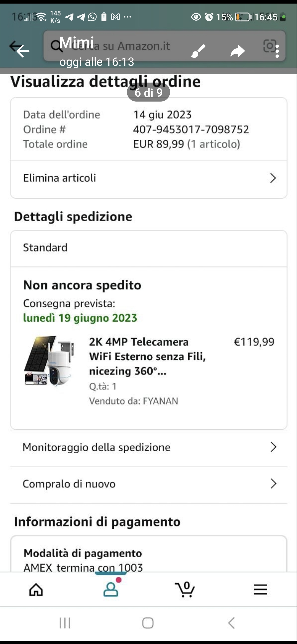
Task: Open the brush edit tool
Action: point(198,51)
